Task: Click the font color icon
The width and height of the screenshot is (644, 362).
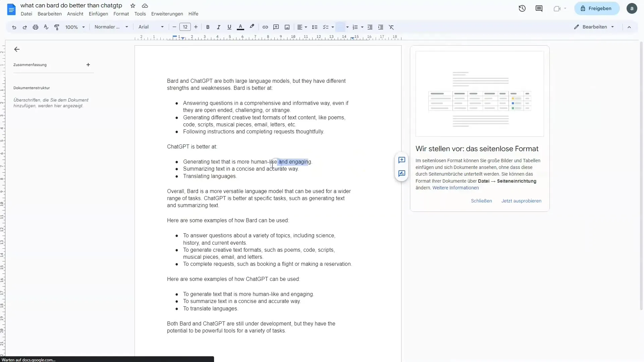Action: [x=240, y=27]
